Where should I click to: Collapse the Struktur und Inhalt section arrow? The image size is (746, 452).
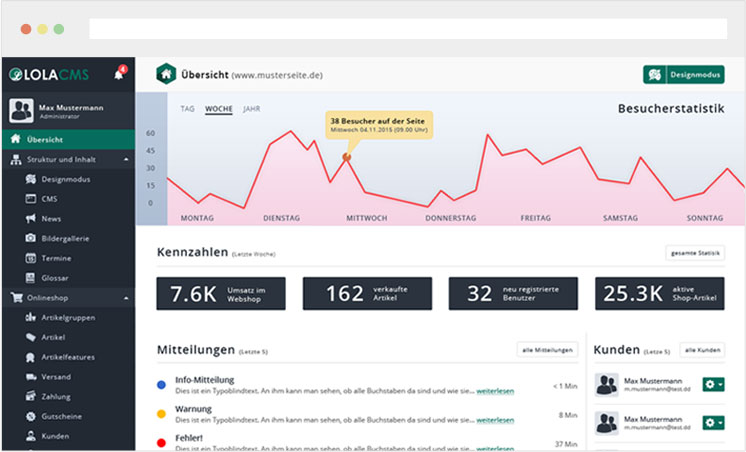coord(126,159)
